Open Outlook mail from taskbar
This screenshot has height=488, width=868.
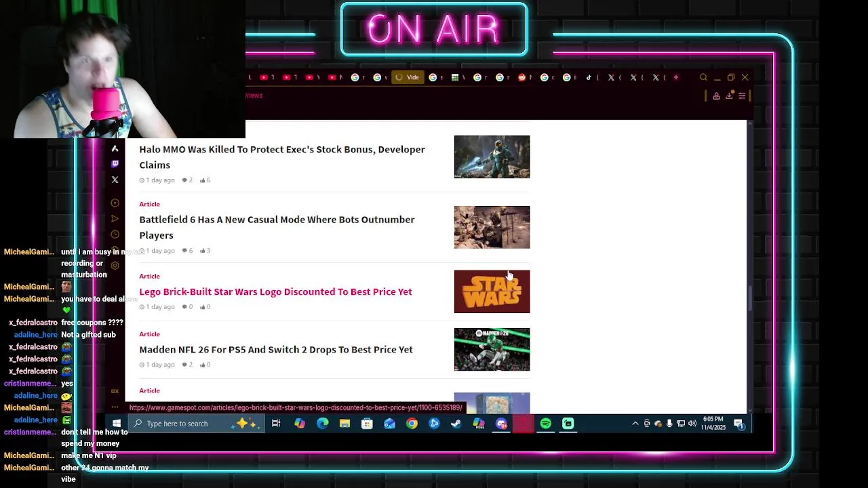pyautogui.click(x=389, y=424)
